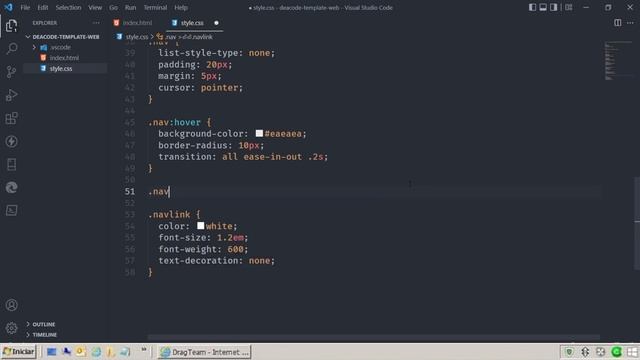Expand the OUTLINE section
The image size is (640, 360).
coord(43,324)
